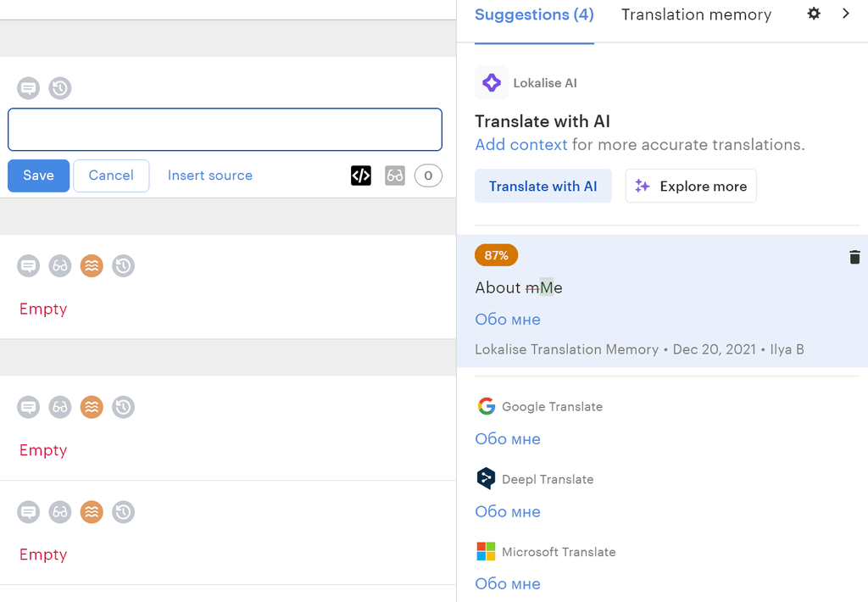This screenshot has width=868, height=602.
Task: Open the Suggestions tab
Action: (x=534, y=14)
